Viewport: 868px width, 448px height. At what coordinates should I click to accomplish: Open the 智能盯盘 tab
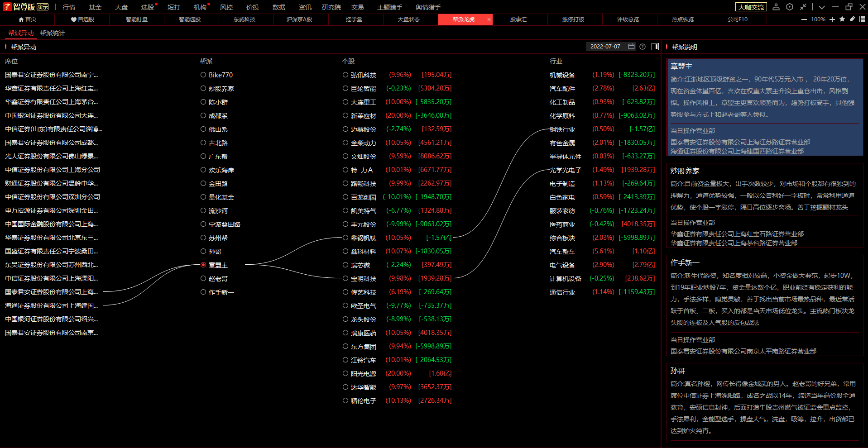137,19
